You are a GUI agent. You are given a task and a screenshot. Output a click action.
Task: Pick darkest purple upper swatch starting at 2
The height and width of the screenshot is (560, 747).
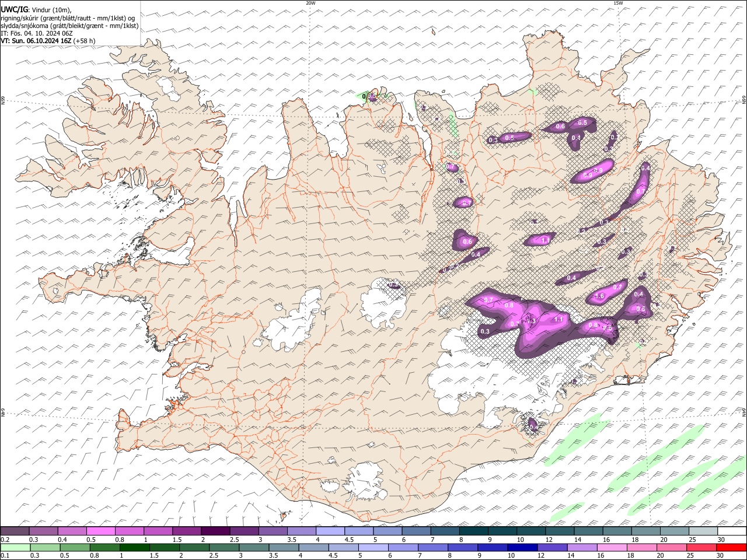pos(215,531)
